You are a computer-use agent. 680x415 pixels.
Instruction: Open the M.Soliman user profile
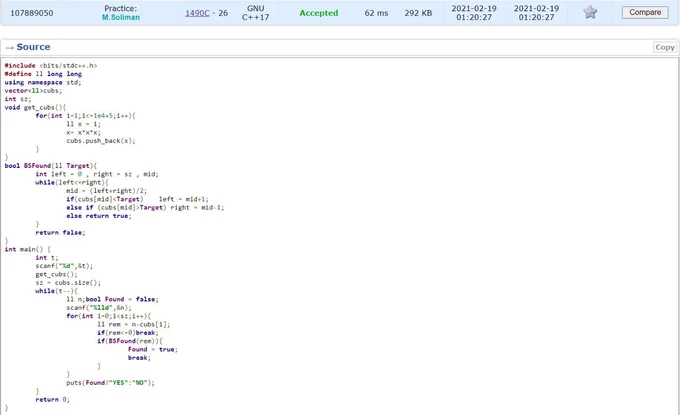click(121, 17)
